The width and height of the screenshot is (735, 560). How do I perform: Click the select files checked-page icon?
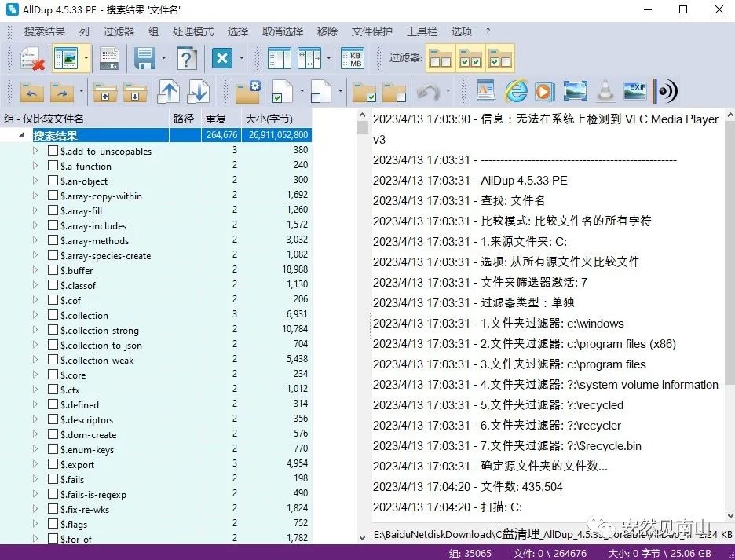(282, 91)
